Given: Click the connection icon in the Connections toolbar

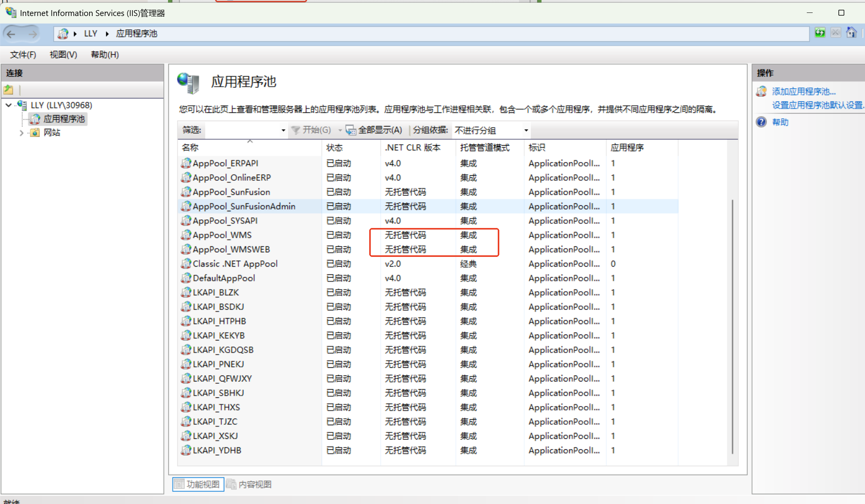Looking at the screenshot, I should (x=9, y=90).
